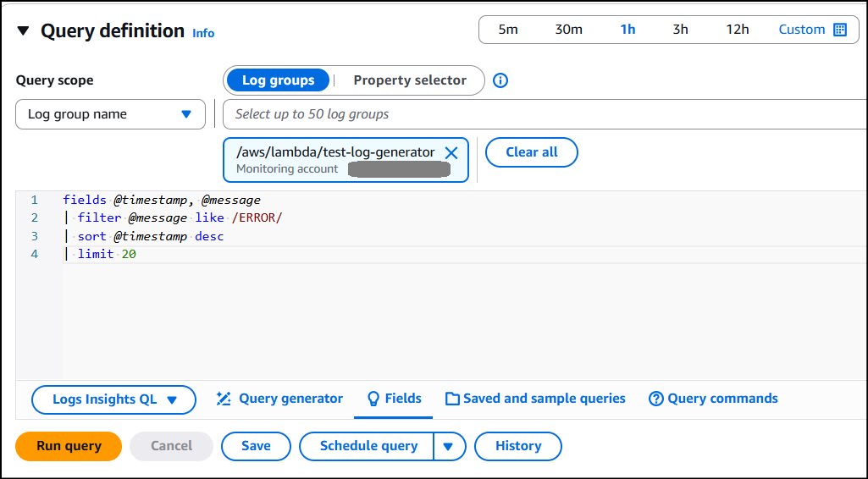Select the 12h time range
The height and width of the screenshot is (479, 868).
(x=738, y=30)
